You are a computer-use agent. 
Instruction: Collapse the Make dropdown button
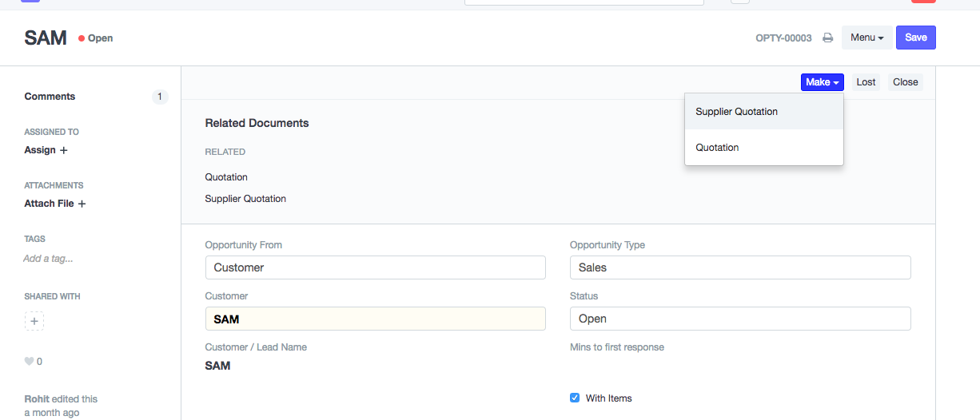(822, 82)
